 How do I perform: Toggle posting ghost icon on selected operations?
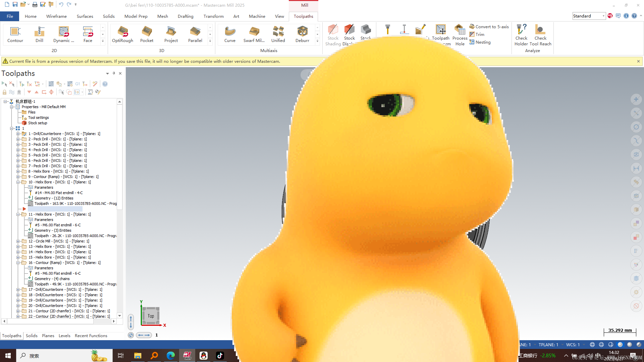pos(19,92)
